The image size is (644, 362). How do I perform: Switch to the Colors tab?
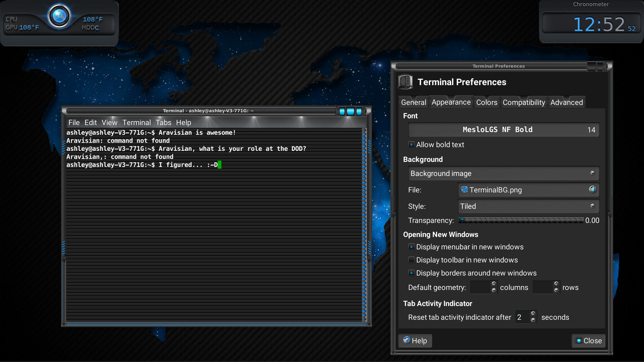tap(486, 102)
